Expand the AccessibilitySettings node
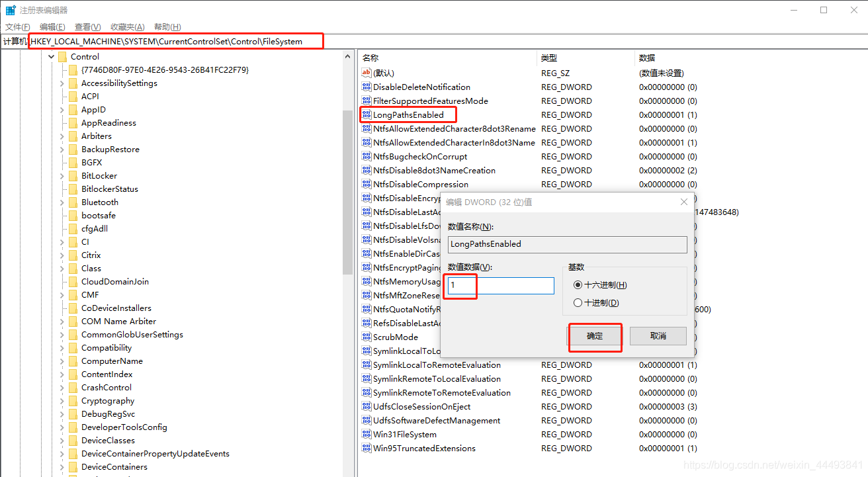This screenshot has width=868, height=477. click(62, 83)
